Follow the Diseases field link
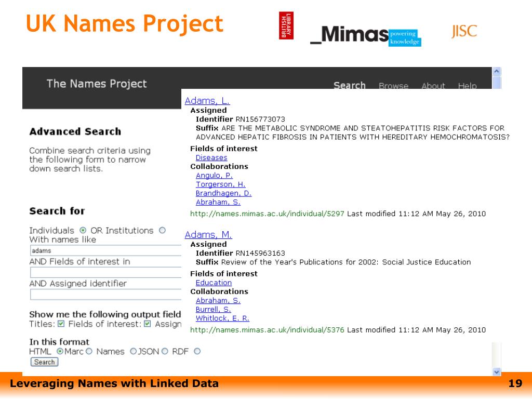This screenshot has width=532, height=399. 211,158
